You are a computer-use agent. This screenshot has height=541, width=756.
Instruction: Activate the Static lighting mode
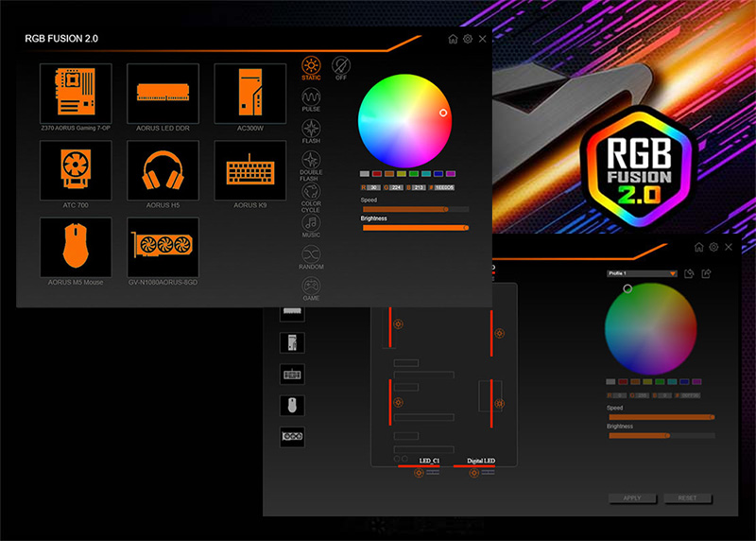tap(311, 68)
